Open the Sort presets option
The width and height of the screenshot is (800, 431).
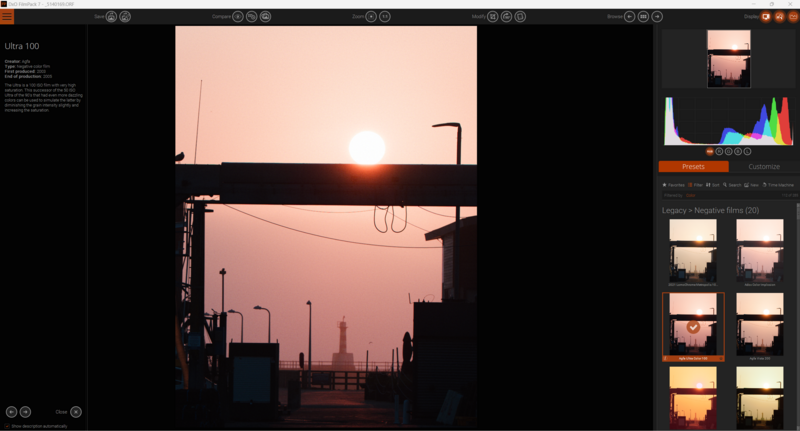(x=712, y=185)
